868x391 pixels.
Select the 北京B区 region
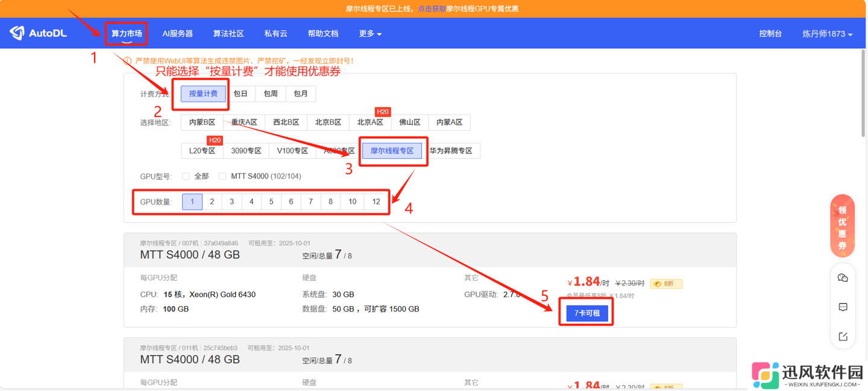click(329, 122)
